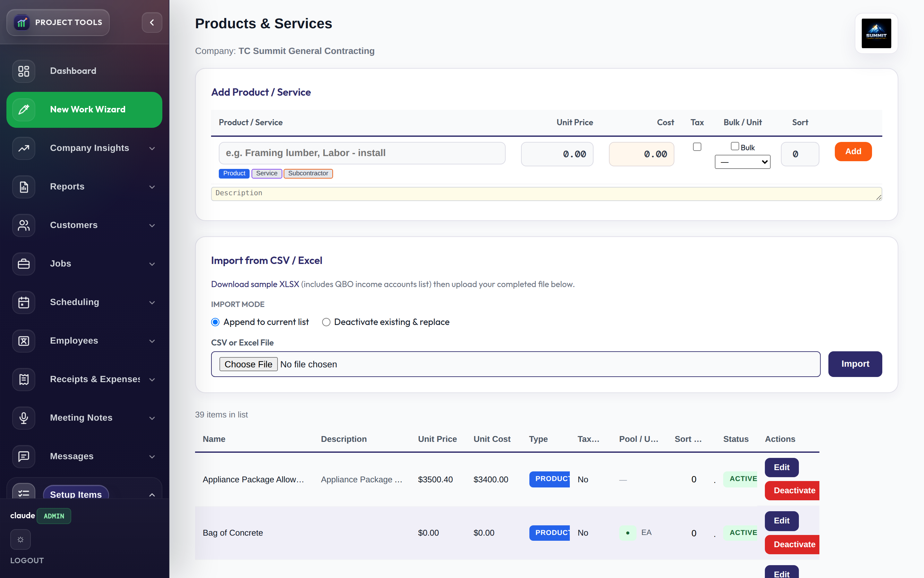Click the Product / Service name field
Viewport: 924px width, 578px height.
point(362,153)
